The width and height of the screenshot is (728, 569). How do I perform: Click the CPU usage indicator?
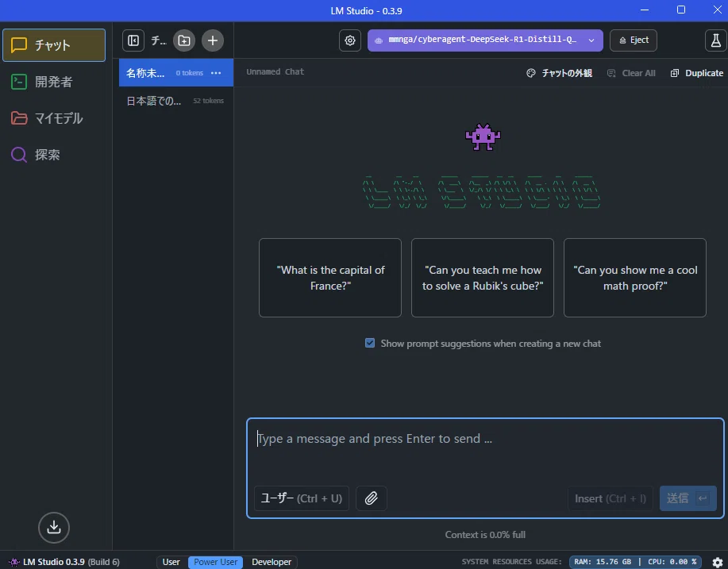672,562
